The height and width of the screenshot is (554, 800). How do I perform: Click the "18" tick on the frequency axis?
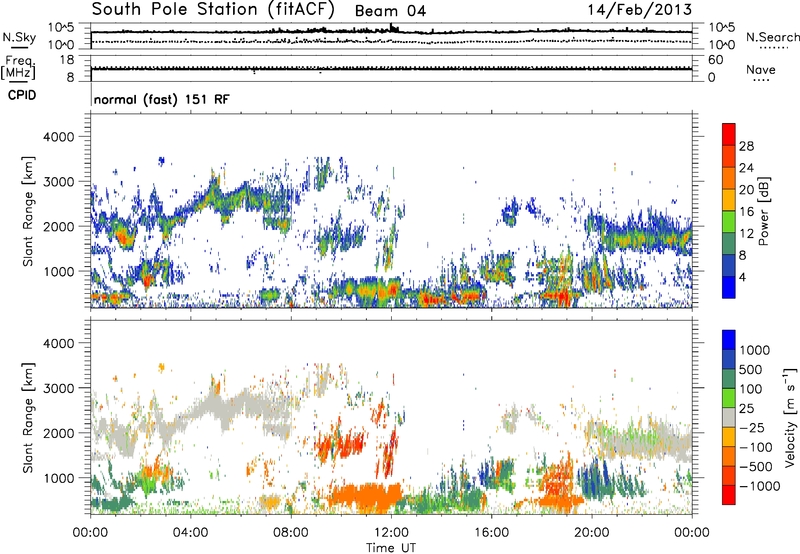(67, 60)
